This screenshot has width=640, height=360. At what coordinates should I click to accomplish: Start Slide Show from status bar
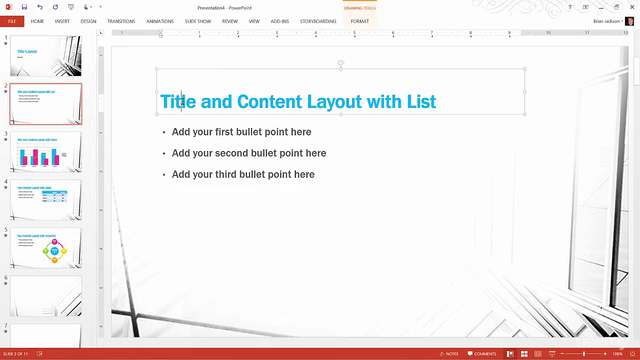pos(552,354)
